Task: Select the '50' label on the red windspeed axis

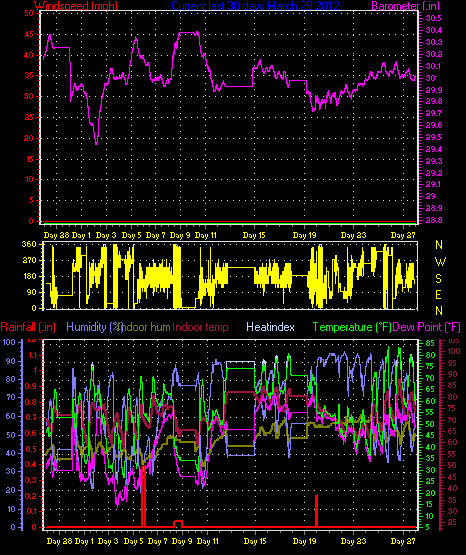Action: point(29,13)
